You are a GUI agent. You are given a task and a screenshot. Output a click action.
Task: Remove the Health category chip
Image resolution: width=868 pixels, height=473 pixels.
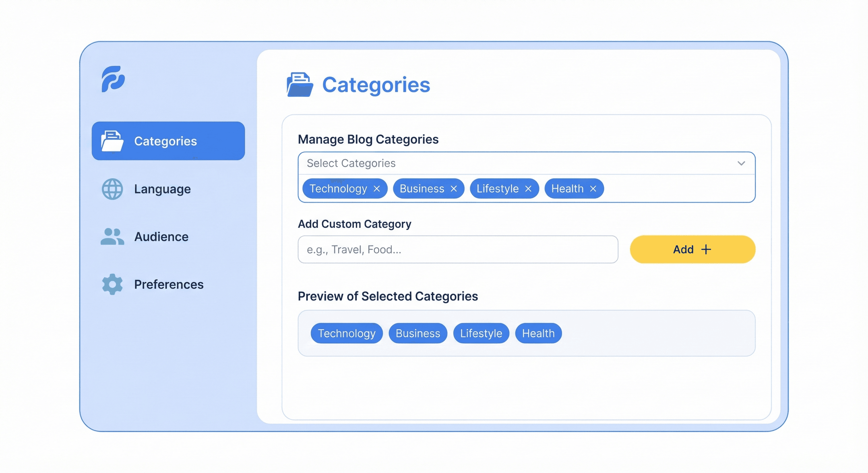tap(593, 188)
